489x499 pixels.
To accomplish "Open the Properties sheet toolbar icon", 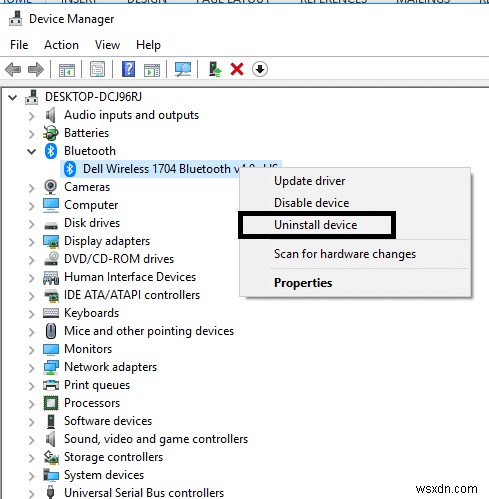I will tap(97, 70).
